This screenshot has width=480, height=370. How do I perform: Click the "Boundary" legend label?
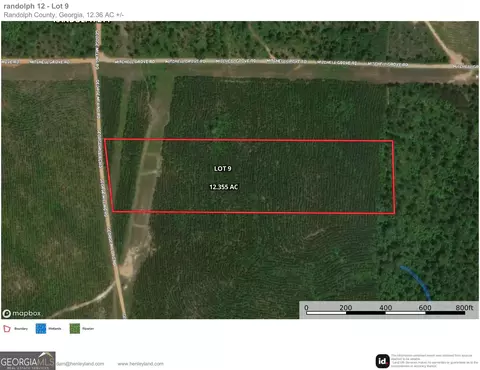pos(21,329)
